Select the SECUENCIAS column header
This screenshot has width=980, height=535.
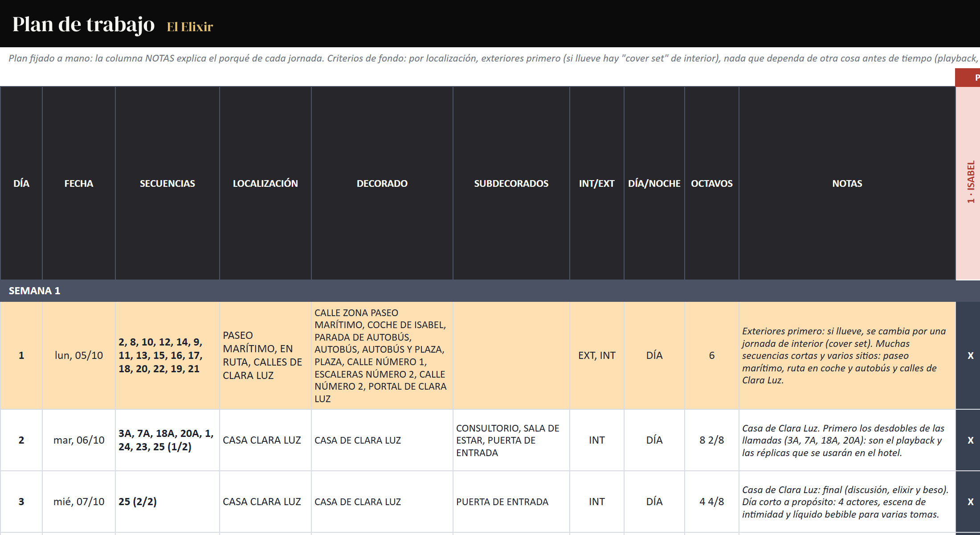[x=167, y=183]
